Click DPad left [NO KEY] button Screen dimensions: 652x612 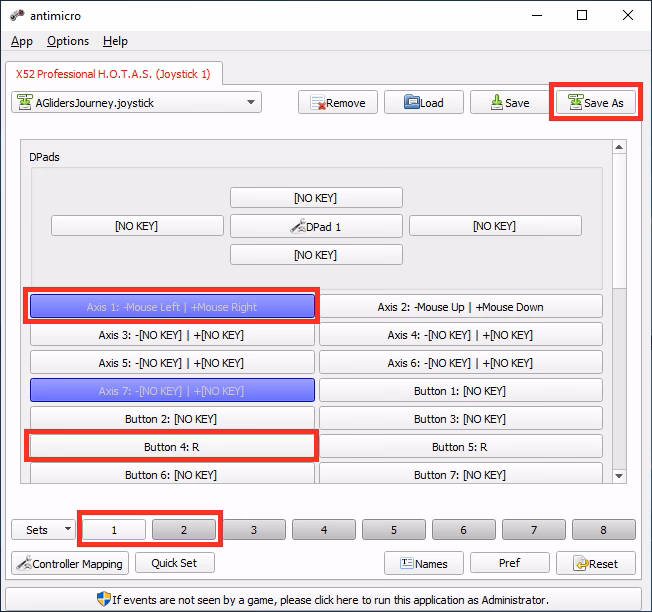point(137,226)
